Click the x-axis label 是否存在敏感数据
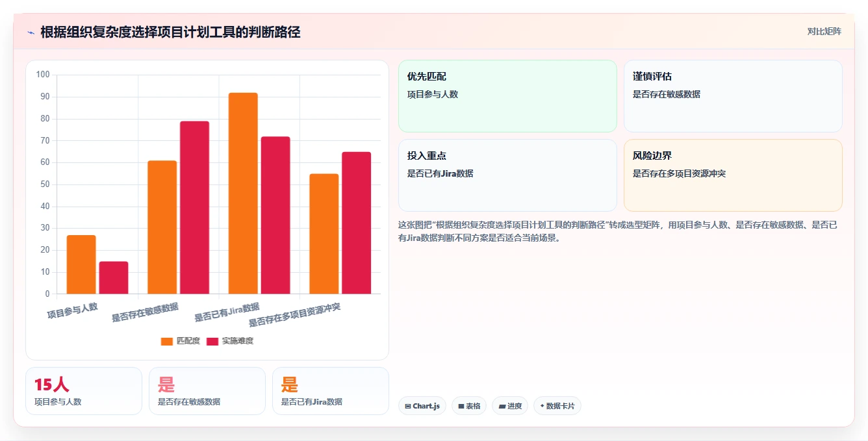Image resolution: width=868 pixels, height=441 pixels. point(145,312)
